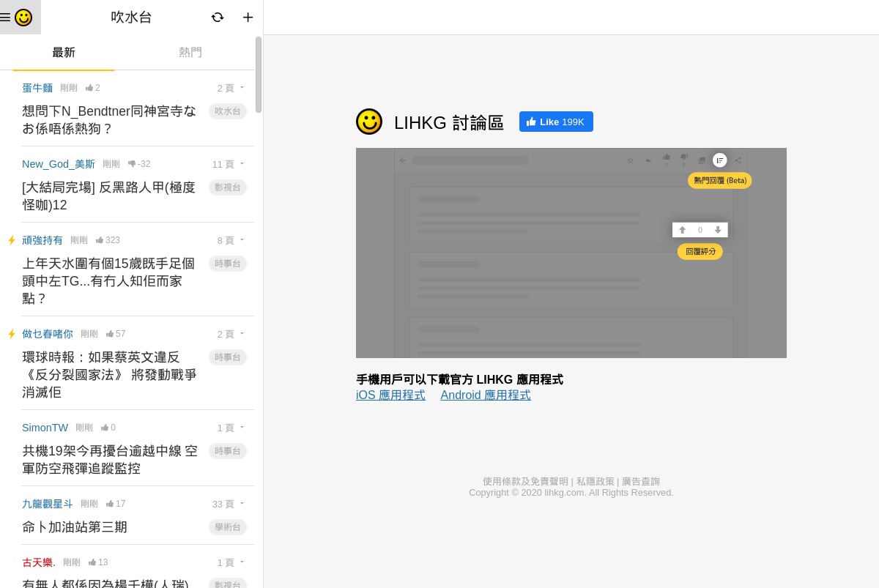This screenshot has width=879, height=588.
Task: Open iOS 應用程式 download link
Action: click(390, 395)
